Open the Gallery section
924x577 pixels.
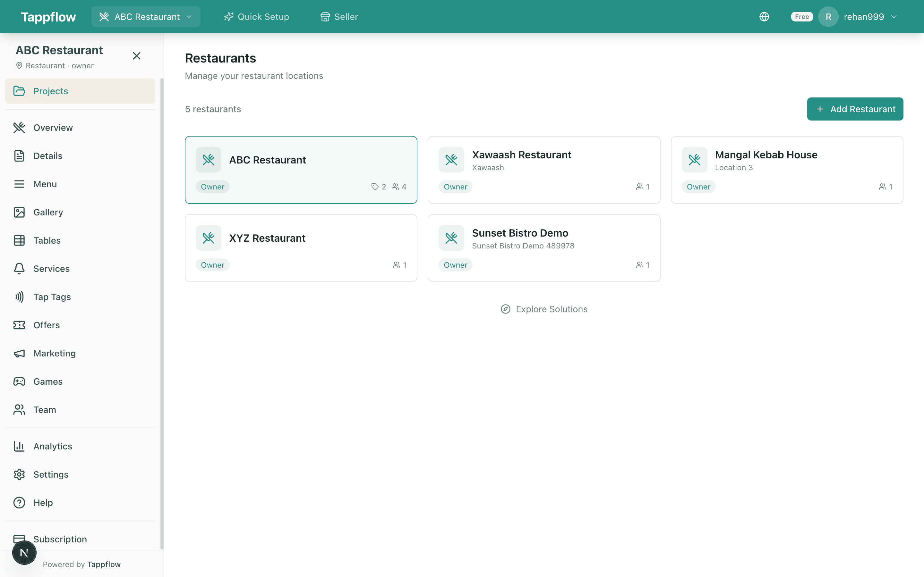tap(48, 212)
